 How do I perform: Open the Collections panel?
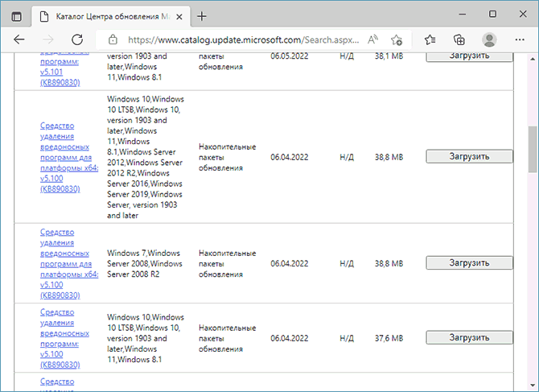pyautogui.click(x=459, y=40)
